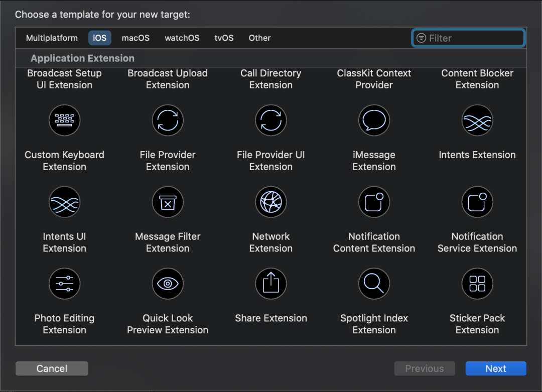This screenshot has height=392, width=542.
Task: Select the iMessage Extension speech bubble icon
Action: pyautogui.click(x=374, y=120)
